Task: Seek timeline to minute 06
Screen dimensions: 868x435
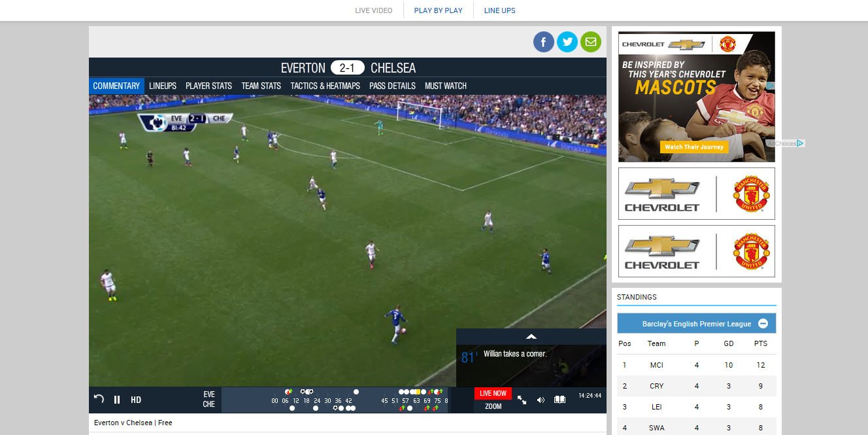Action: tap(285, 401)
